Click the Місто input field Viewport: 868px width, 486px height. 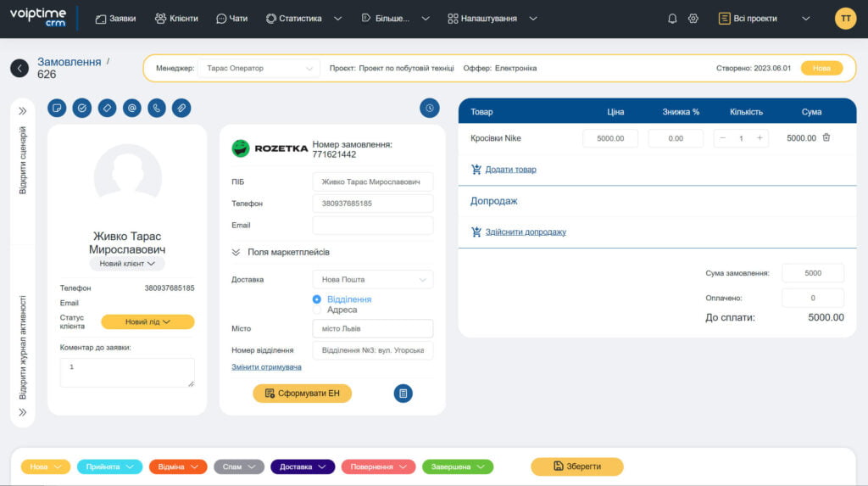373,328
